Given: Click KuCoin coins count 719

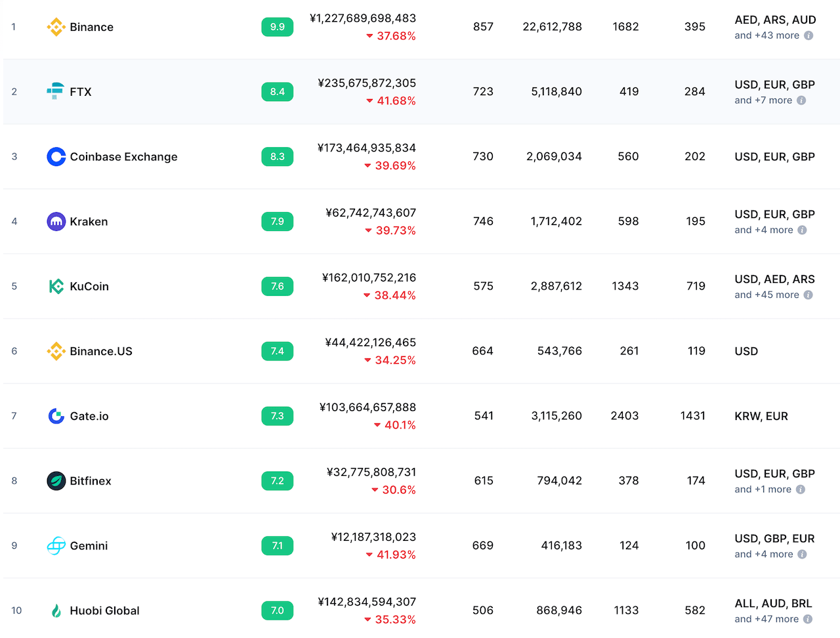Looking at the screenshot, I should [696, 286].
